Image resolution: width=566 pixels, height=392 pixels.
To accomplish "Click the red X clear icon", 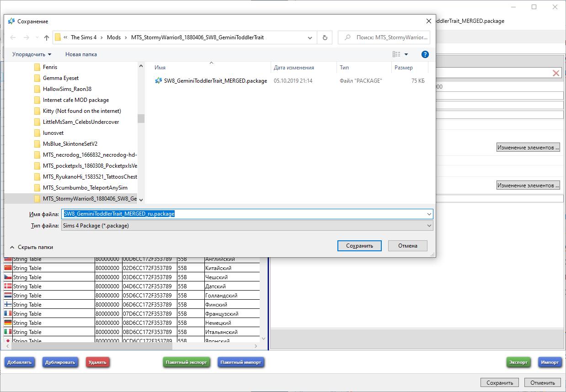I will point(556,73).
